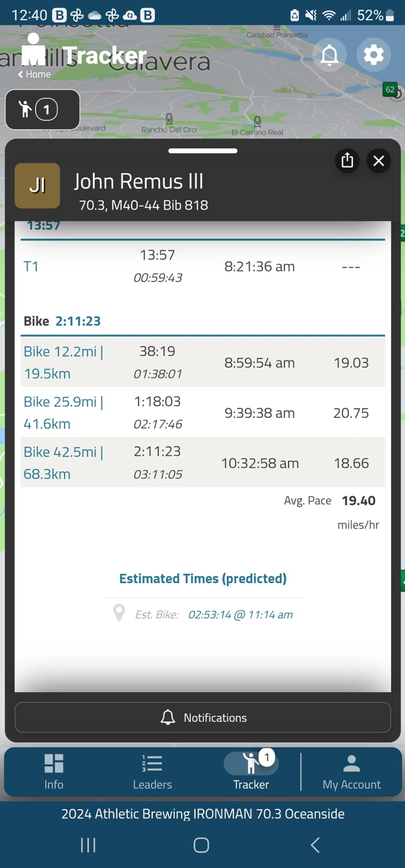Tap the Bike 12.2mi split row
This screenshot has width=405, height=868.
tap(202, 362)
